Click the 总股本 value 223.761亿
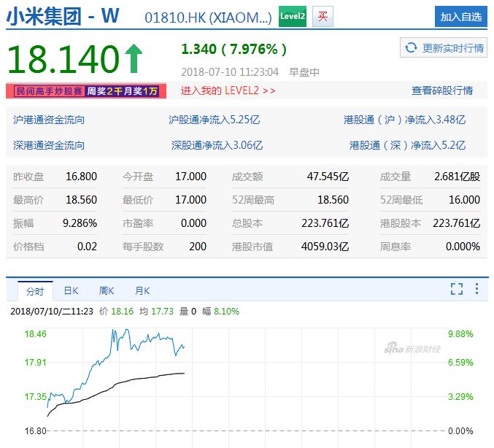The height and width of the screenshot is (448, 494). pyautogui.click(x=325, y=223)
